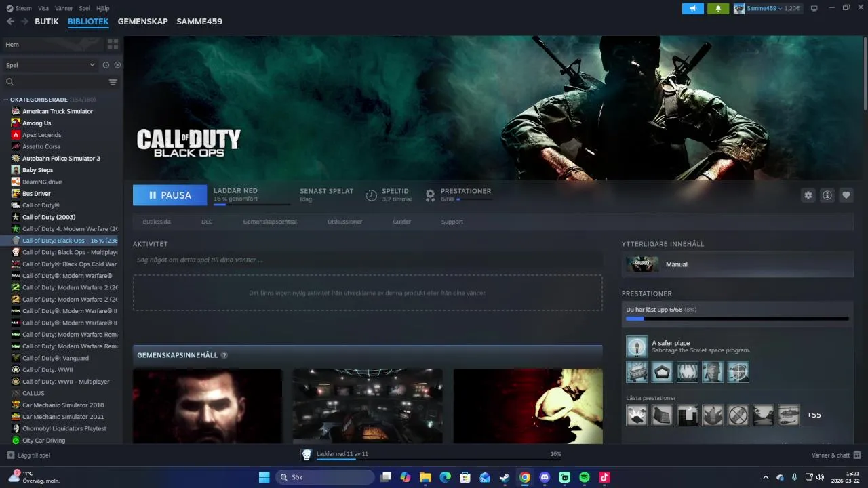Image resolution: width=868 pixels, height=488 pixels.
Task: Click the Gemenskapsinnehåll help question mark
Action: click(224, 355)
